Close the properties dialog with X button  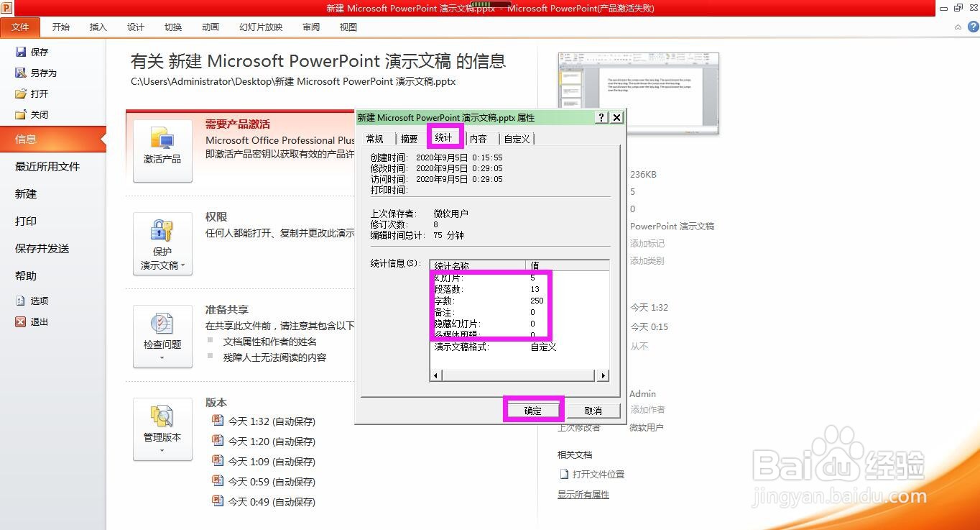coord(616,117)
